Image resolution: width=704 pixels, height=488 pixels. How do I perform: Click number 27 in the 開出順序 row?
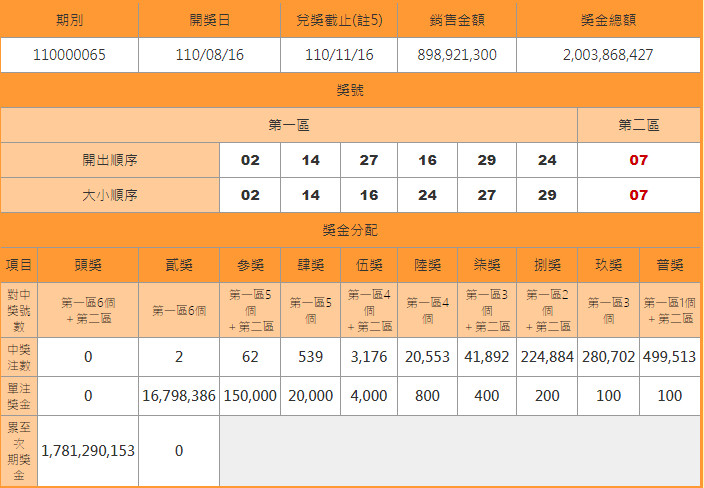(367, 160)
